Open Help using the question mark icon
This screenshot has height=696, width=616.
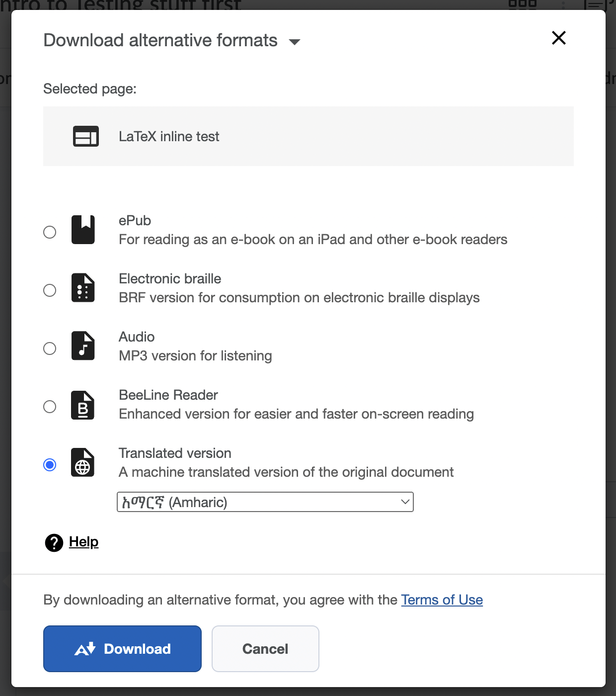click(54, 543)
